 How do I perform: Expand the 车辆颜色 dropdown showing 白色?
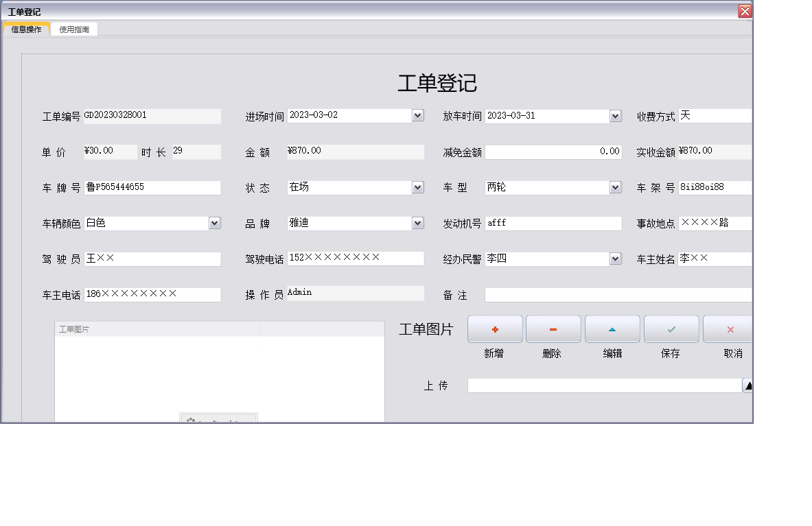(x=213, y=223)
